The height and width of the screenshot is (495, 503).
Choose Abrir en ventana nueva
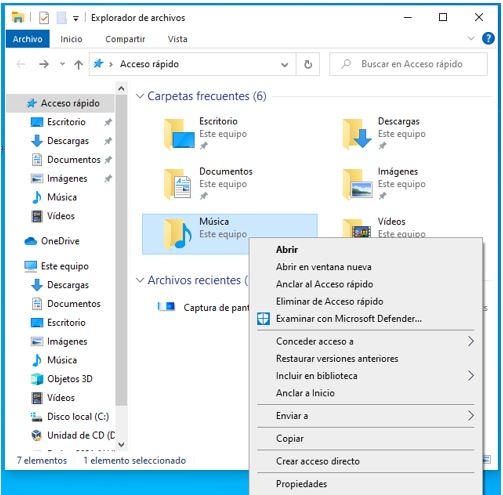[x=366, y=267]
